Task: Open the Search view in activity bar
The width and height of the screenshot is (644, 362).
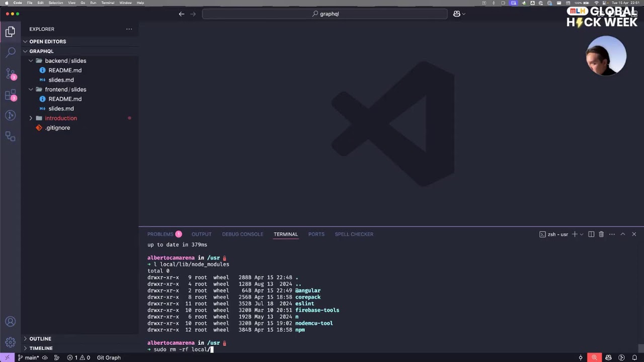Action: pos(10,52)
